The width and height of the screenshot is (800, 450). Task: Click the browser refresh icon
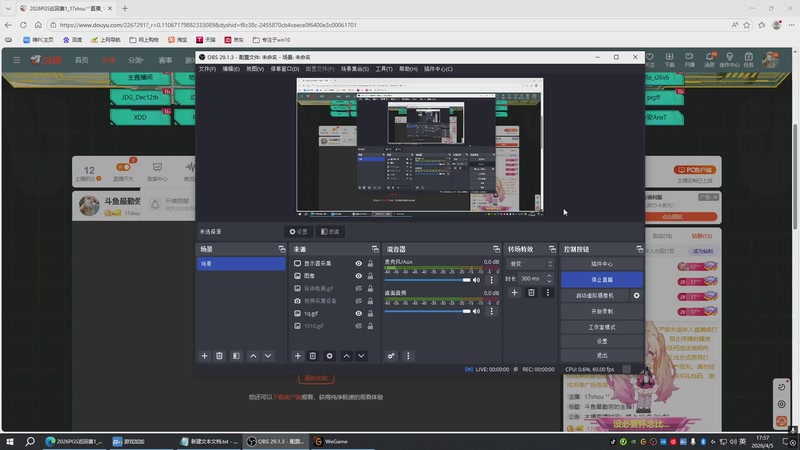(23, 24)
